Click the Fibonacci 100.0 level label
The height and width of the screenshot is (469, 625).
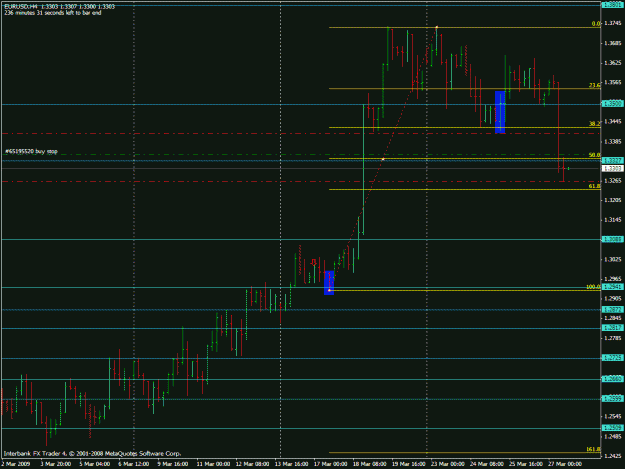[x=594, y=287]
